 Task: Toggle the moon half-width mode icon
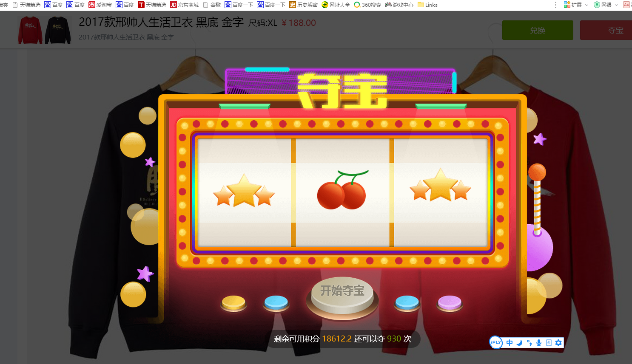click(519, 343)
